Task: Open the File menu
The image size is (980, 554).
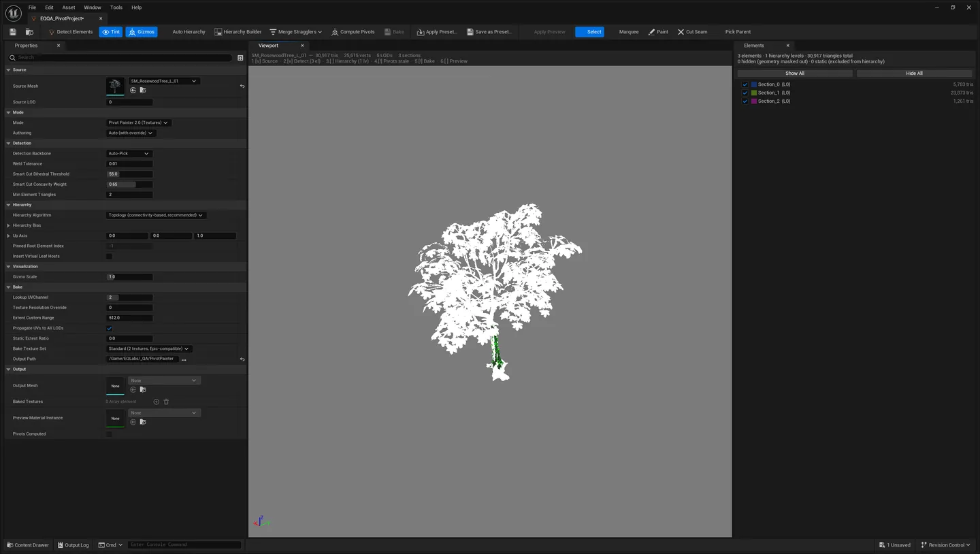Action: (32, 7)
